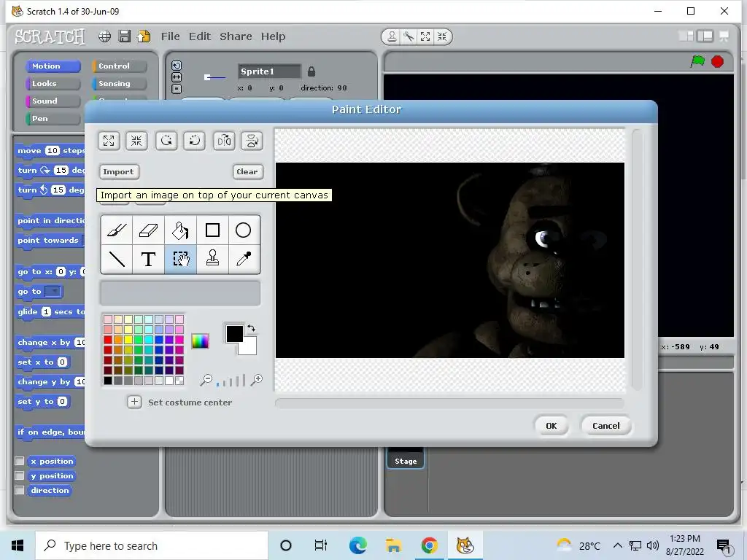Screen dimensions: 747x560
Task: Select the grow sprite toolbar tool
Action: 425,36
